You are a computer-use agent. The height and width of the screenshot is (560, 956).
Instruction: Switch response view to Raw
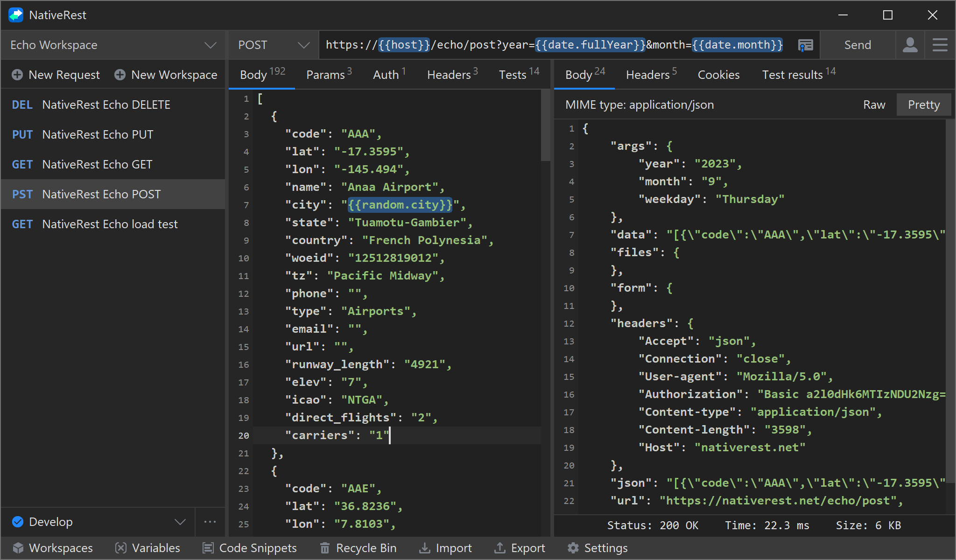click(x=874, y=105)
